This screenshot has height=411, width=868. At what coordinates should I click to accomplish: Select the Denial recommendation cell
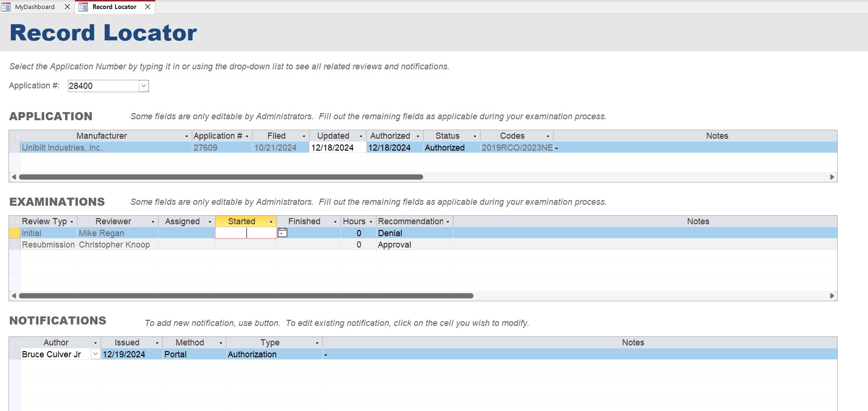[x=415, y=233]
